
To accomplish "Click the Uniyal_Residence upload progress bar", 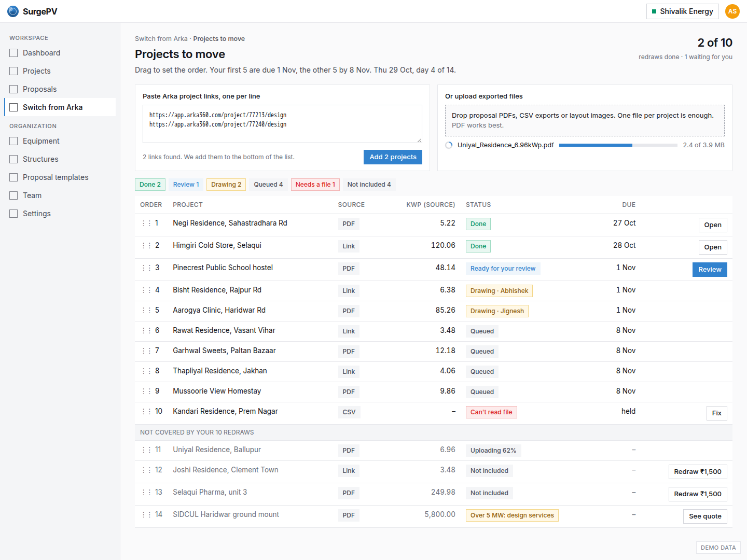I will pos(618,145).
